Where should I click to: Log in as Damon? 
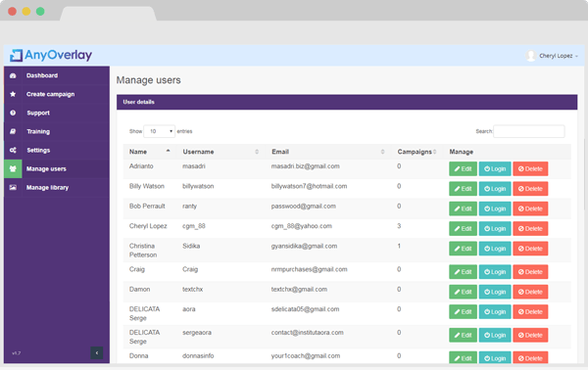point(495,292)
